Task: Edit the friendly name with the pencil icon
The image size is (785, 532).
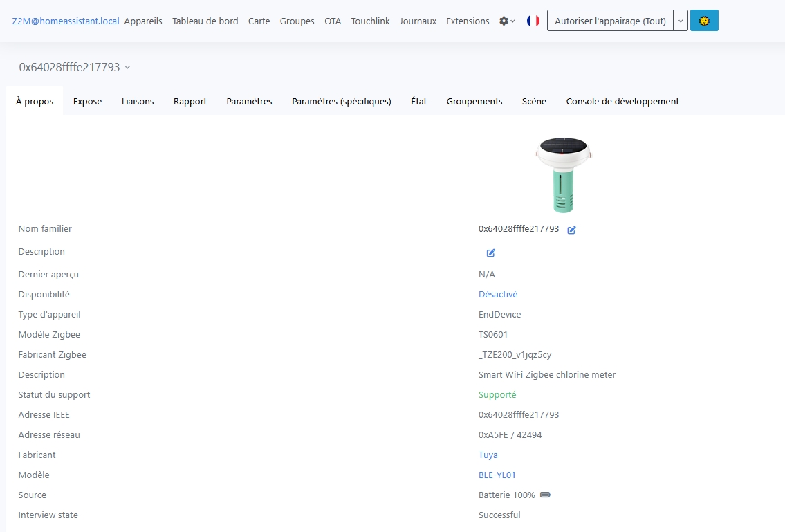Action: click(571, 230)
